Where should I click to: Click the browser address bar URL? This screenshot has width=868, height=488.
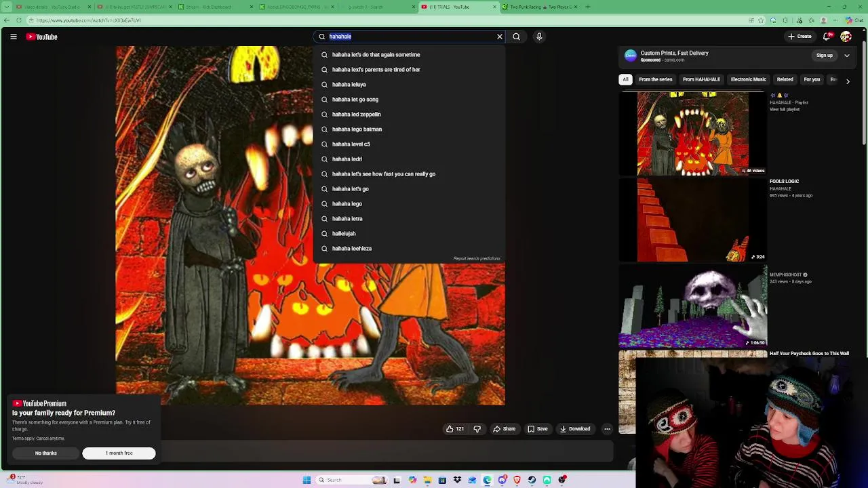88,20
